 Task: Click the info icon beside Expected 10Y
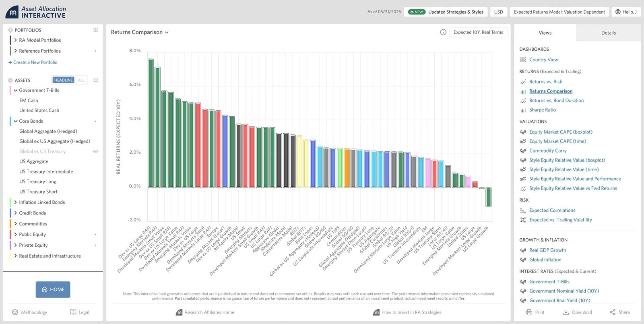point(443,32)
